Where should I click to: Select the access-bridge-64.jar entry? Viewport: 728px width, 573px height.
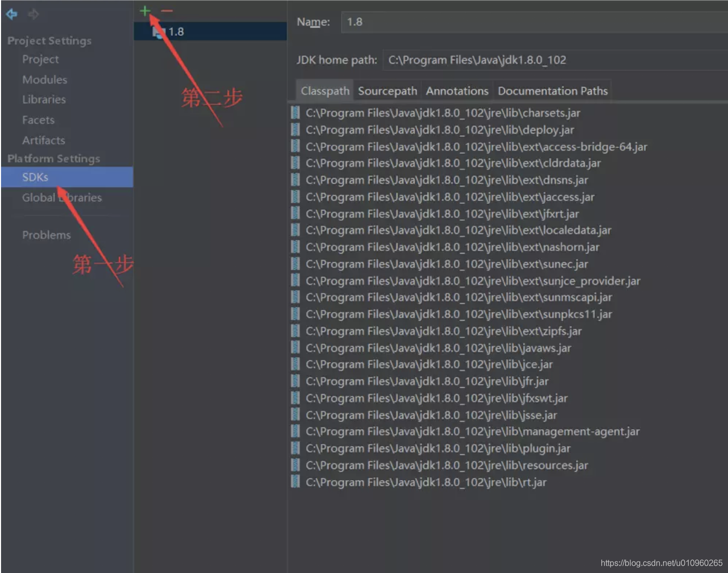(476, 147)
